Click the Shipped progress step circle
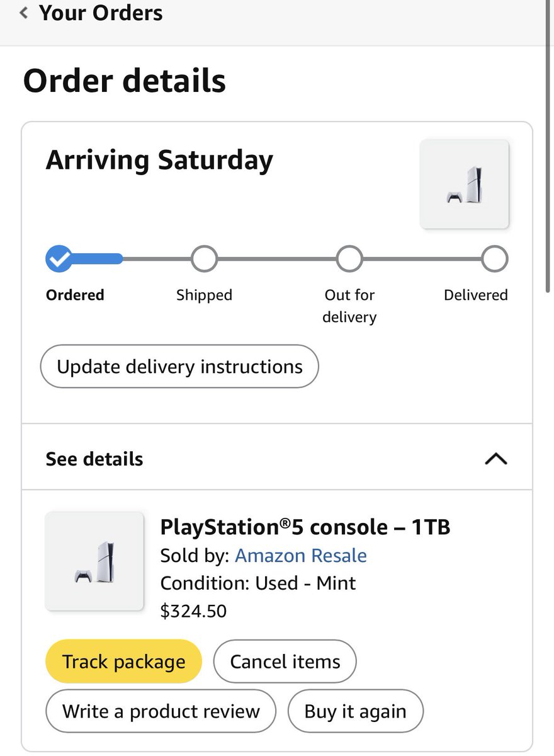The height and width of the screenshot is (756, 554). pyautogui.click(x=204, y=259)
